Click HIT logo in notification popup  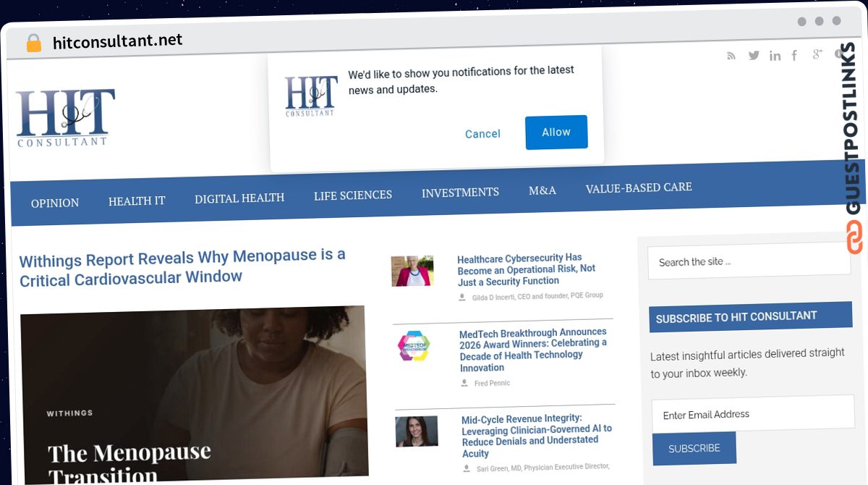(311, 96)
